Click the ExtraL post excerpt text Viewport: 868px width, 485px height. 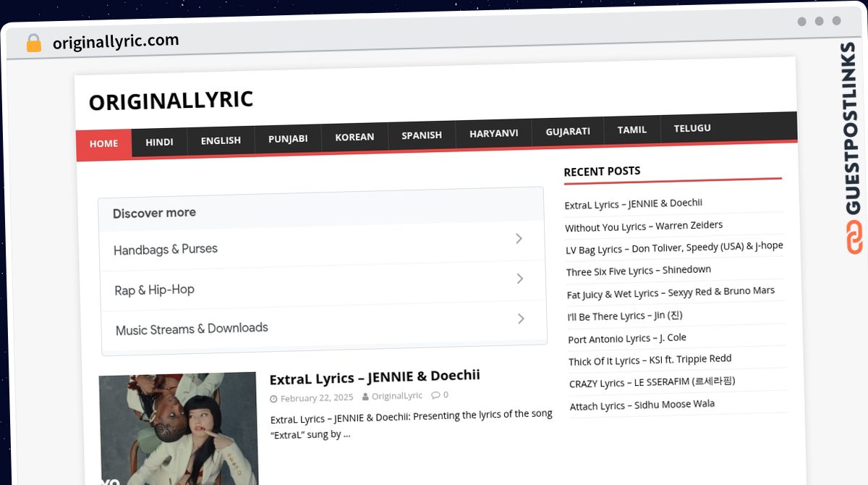click(412, 424)
